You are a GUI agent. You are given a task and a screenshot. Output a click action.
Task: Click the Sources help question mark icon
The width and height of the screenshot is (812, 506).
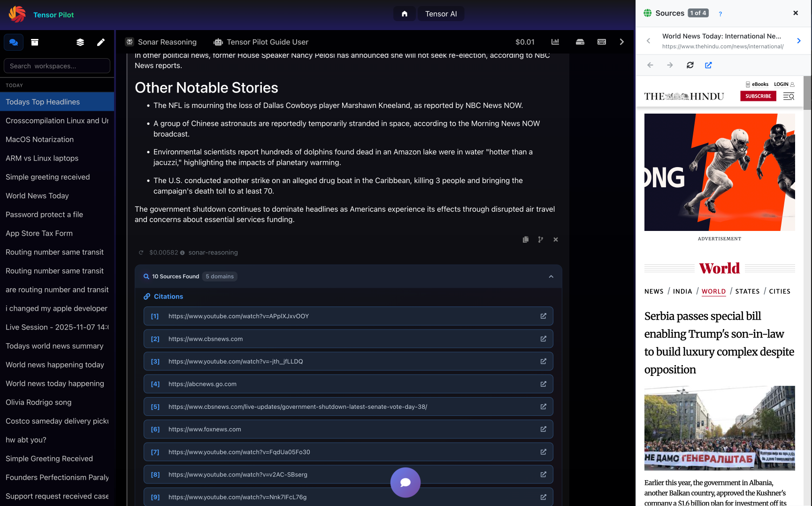click(x=720, y=14)
